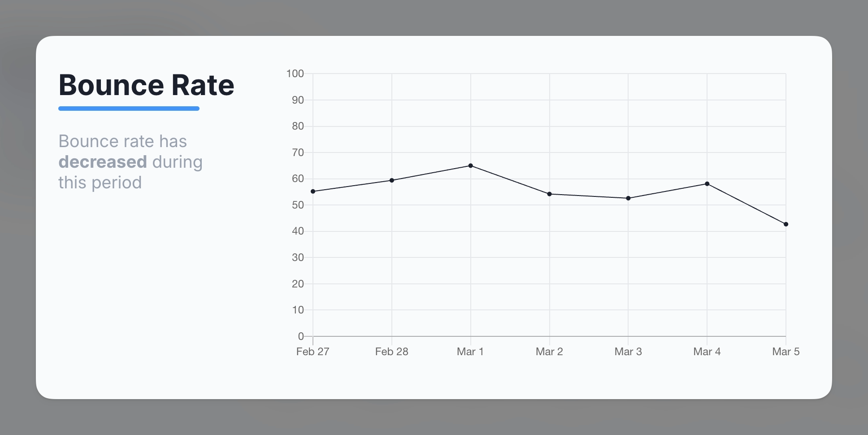The height and width of the screenshot is (435, 868).
Task: Click the Mar 5 lowest data point
Action: 786,224
